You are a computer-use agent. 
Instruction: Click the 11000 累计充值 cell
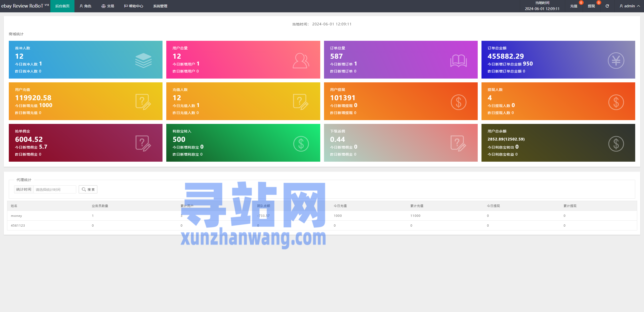click(415, 216)
